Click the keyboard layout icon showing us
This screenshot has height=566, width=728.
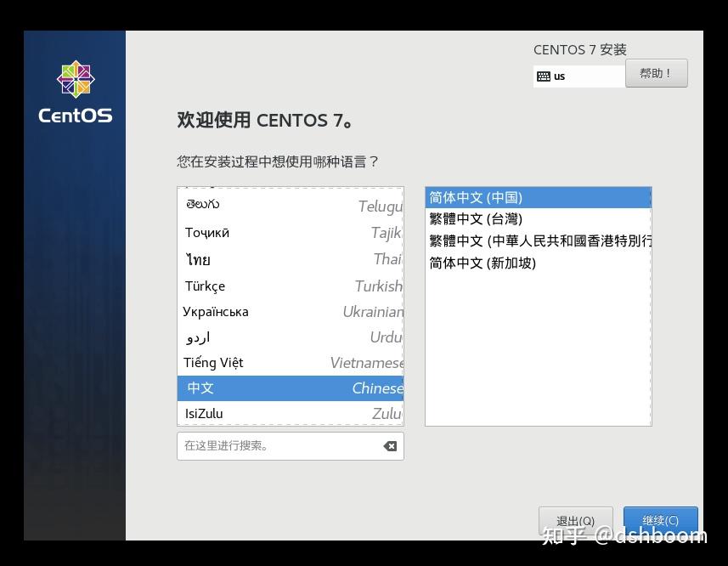tap(544, 76)
